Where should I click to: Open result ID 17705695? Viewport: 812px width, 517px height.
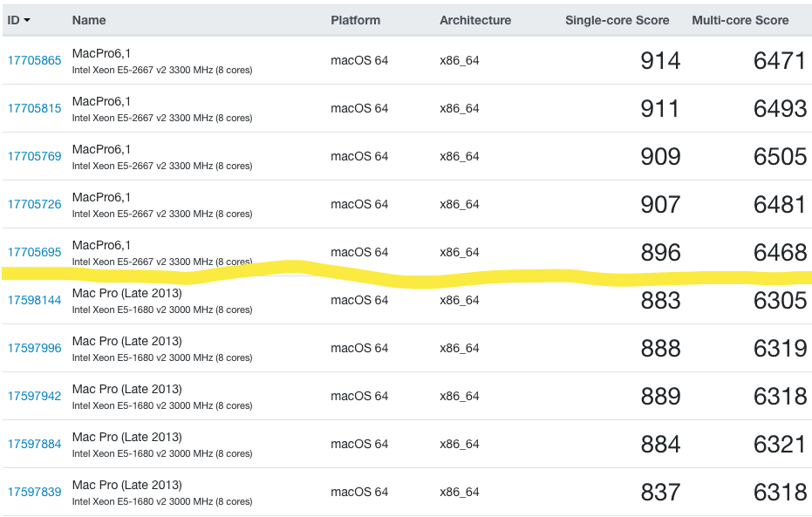tap(34, 253)
